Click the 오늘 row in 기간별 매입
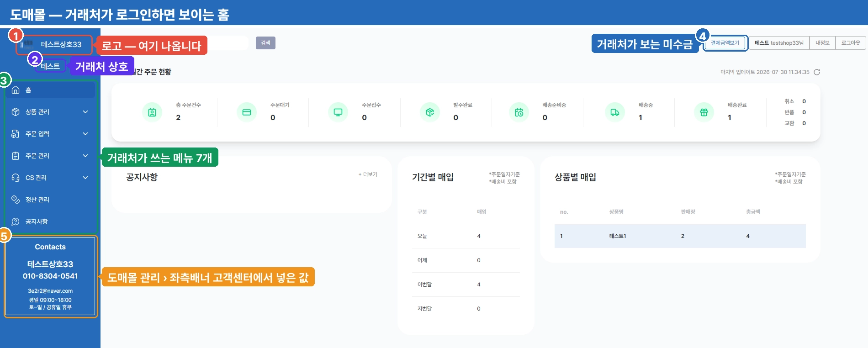This screenshot has width=868, height=348. click(466, 236)
